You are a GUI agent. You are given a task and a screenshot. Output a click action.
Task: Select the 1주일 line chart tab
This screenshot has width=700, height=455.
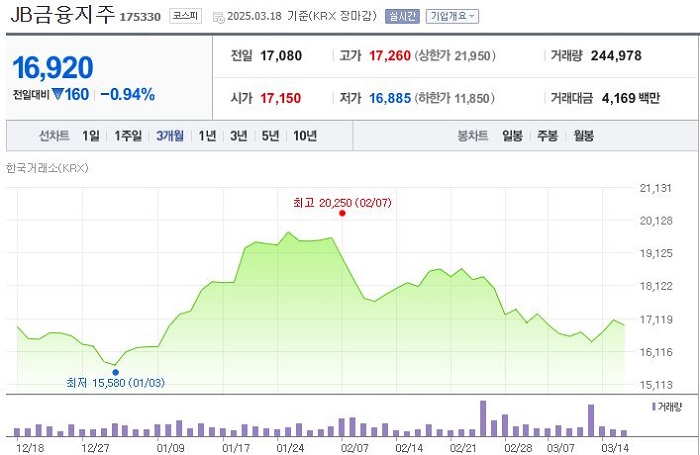tap(128, 136)
